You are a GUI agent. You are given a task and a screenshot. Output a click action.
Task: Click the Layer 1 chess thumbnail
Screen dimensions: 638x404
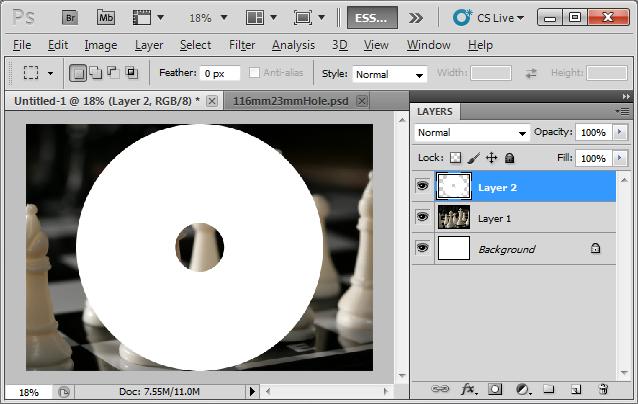[x=454, y=217]
